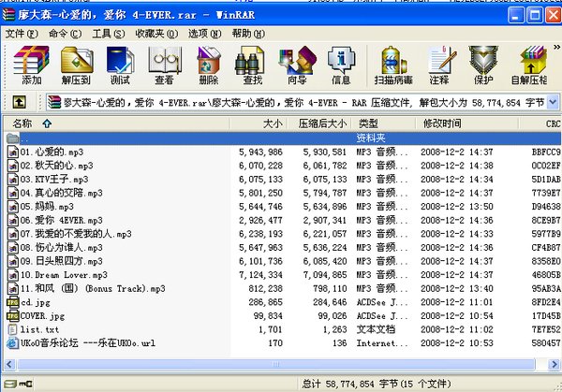Click the 保护 (Protect) shield icon
The width and height of the screenshot is (562, 392).
pyautogui.click(x=483, y=65)
